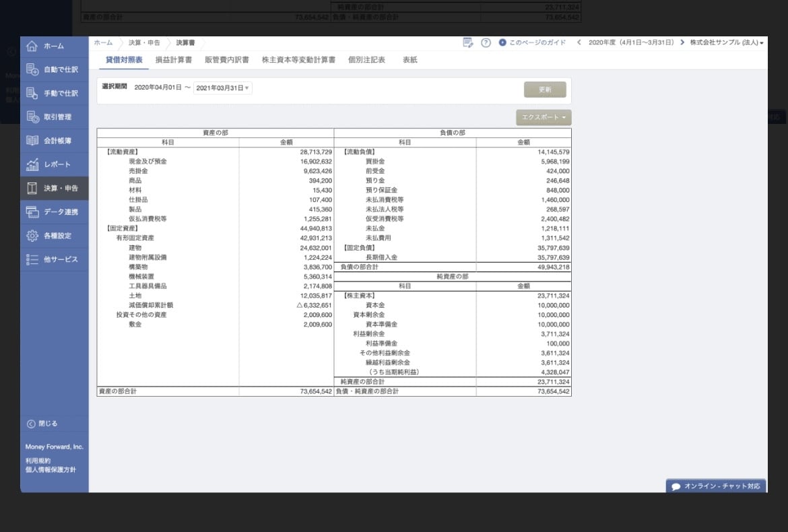
Task: Click the 長期借入金 row label
Action: pyautogui.click(x=381, y=258)
